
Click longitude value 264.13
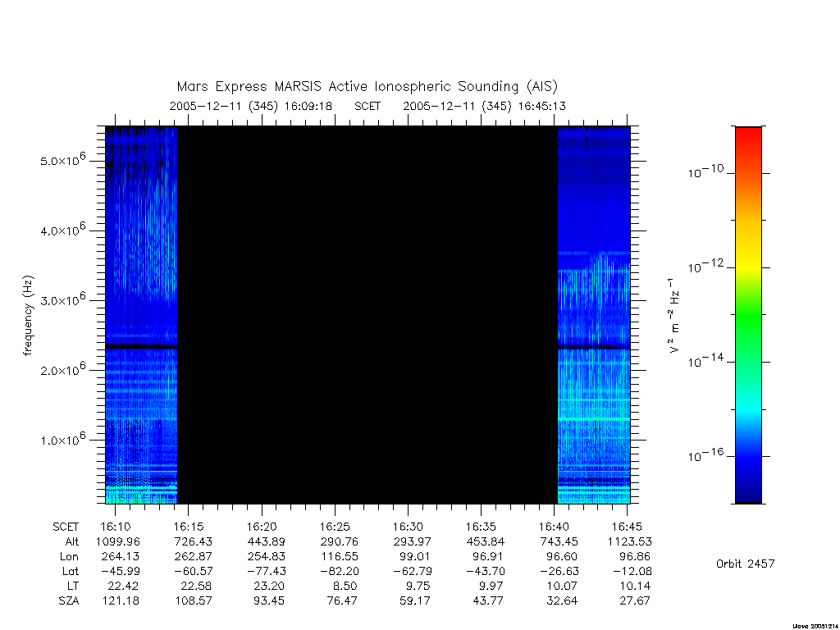[x=121, y=557]
